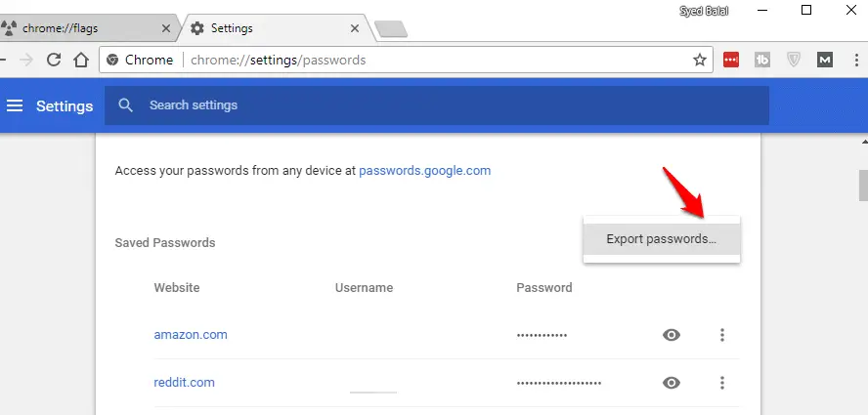The width and height of the screenshot is (868, 415).
Task: Open Chrome's three-dot main menu
Action: (x=856, y=60)
